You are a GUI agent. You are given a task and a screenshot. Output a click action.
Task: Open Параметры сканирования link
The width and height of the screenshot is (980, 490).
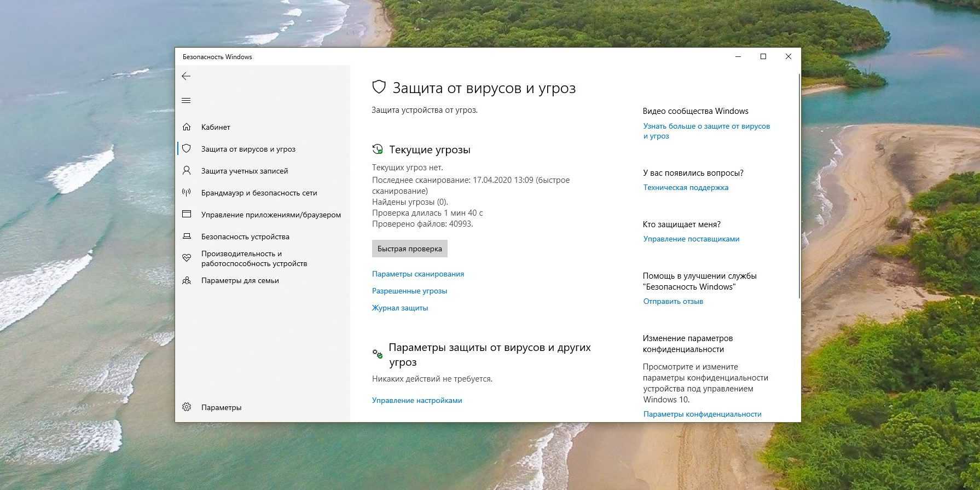point(417,274)
